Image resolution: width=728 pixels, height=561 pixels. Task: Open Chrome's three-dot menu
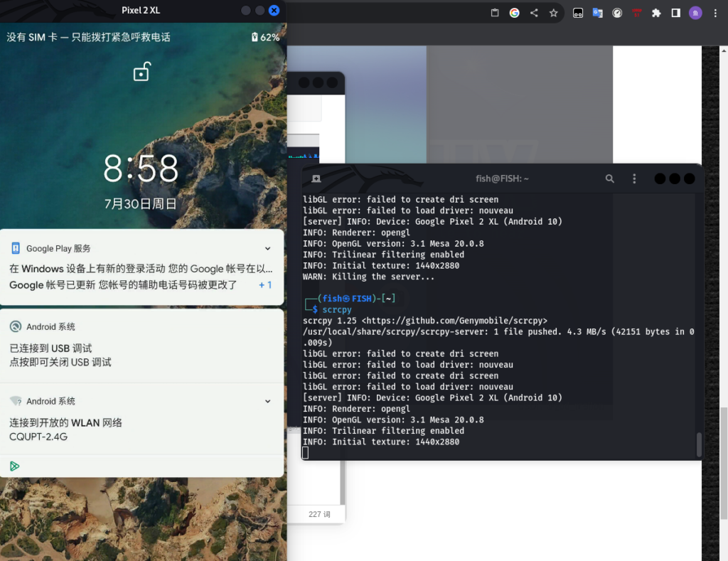coord(715,13)
